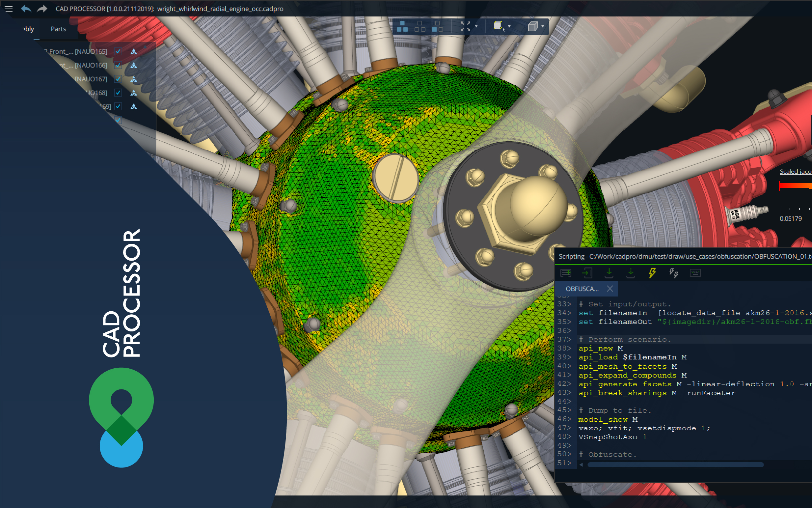812x508 pixels.
Task: Click the add-new-script lines icon
Action: 566,273
